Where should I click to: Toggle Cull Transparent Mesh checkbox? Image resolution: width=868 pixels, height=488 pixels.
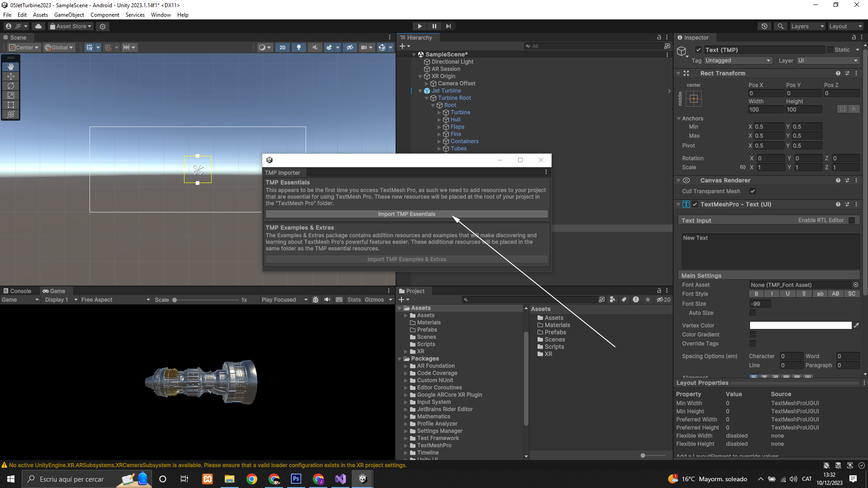pos(753,191)
